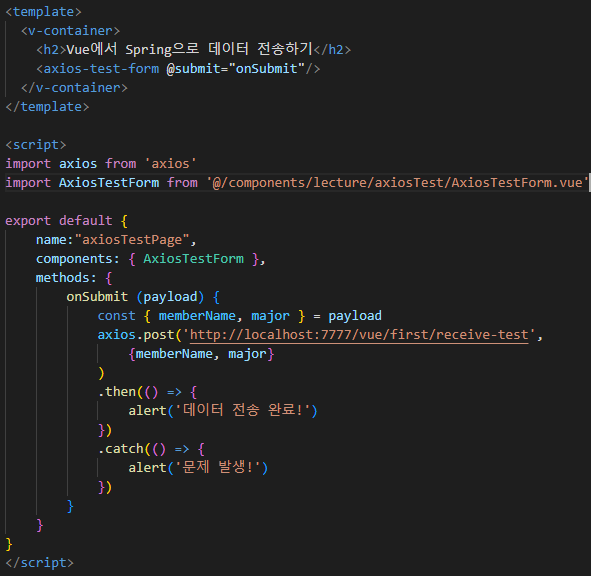Click the opening <template> tag
The width and height of the screenshot is (591, 576).
point(43,12)
